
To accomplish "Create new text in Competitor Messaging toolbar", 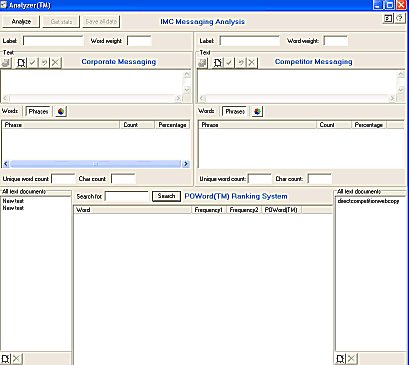I will [218, 62].
